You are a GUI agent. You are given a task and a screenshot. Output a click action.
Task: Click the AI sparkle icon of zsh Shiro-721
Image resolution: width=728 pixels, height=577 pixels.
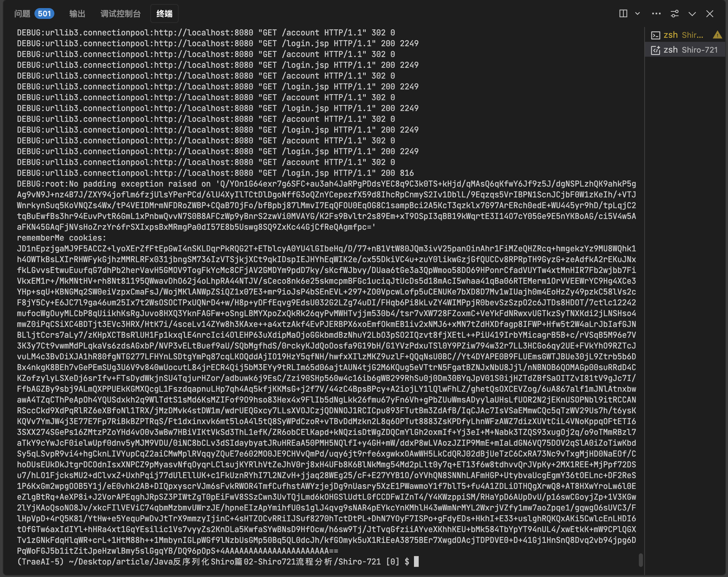655,50
